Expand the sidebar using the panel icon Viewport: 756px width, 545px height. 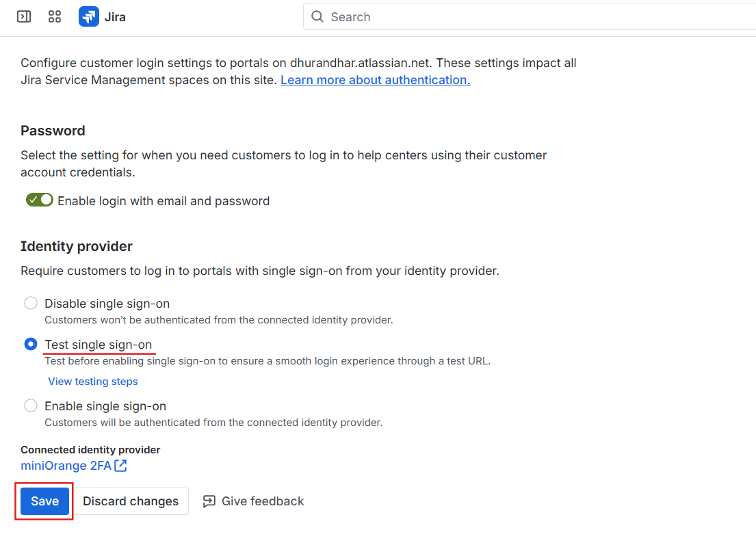23,16
